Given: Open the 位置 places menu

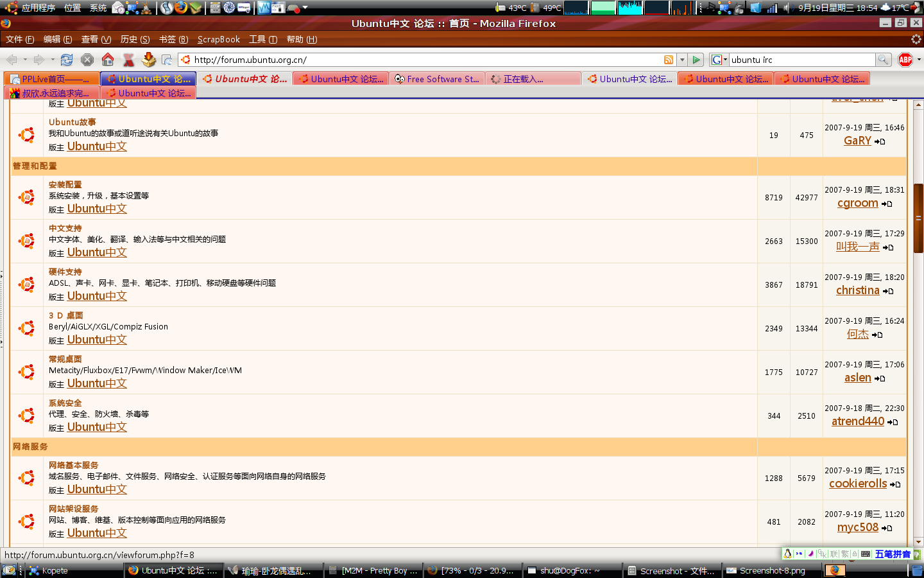Looking at the screenshot, I should click(x=73, y=8).
